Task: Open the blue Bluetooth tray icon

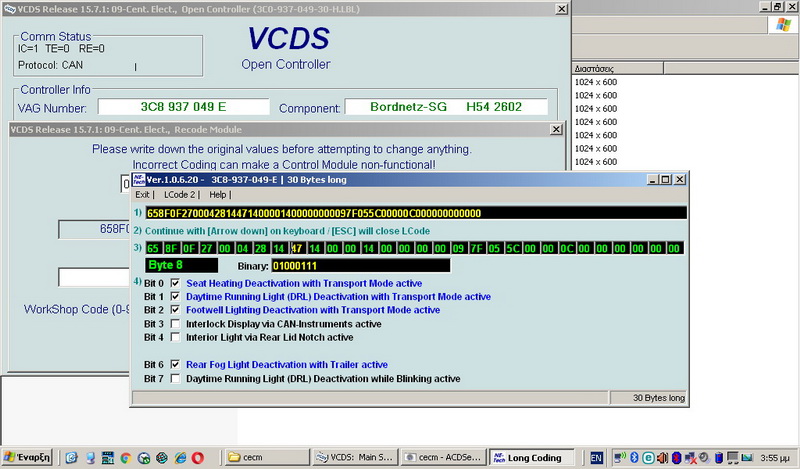Action: pyautogui.click(x=634, y=458)
